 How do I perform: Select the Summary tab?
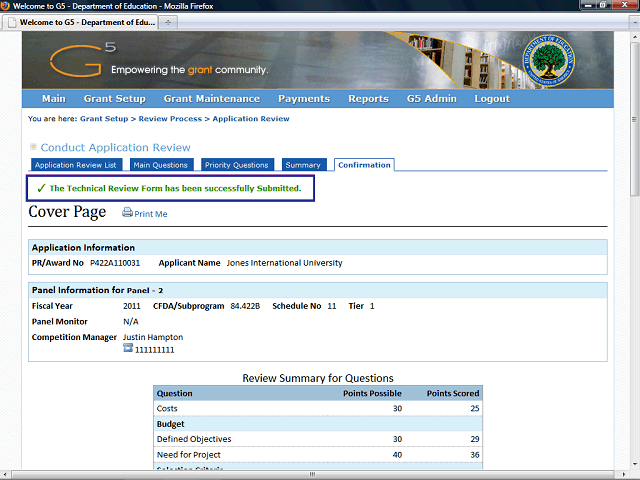tap(303, 165)
